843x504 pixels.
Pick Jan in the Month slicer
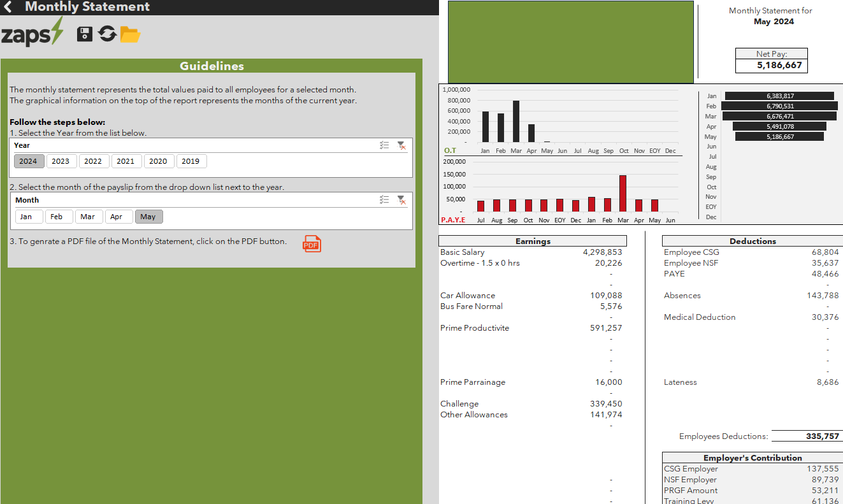(26, 217)
